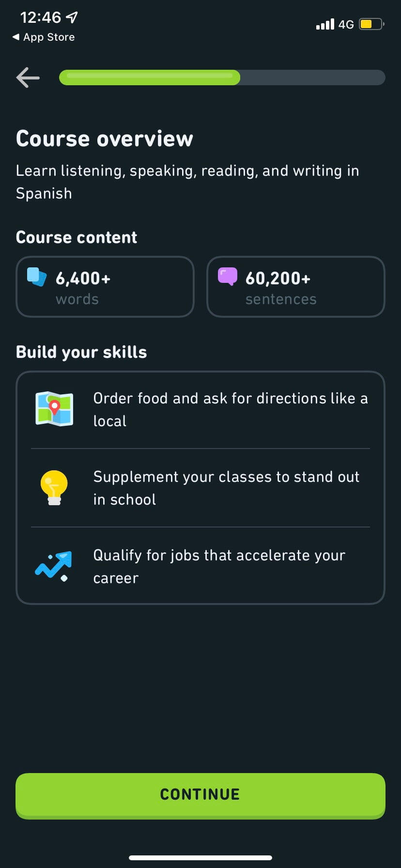Tap the home indicator bar at bottom
The height and width of the screenshot is (868, 401).
[200, 858]
